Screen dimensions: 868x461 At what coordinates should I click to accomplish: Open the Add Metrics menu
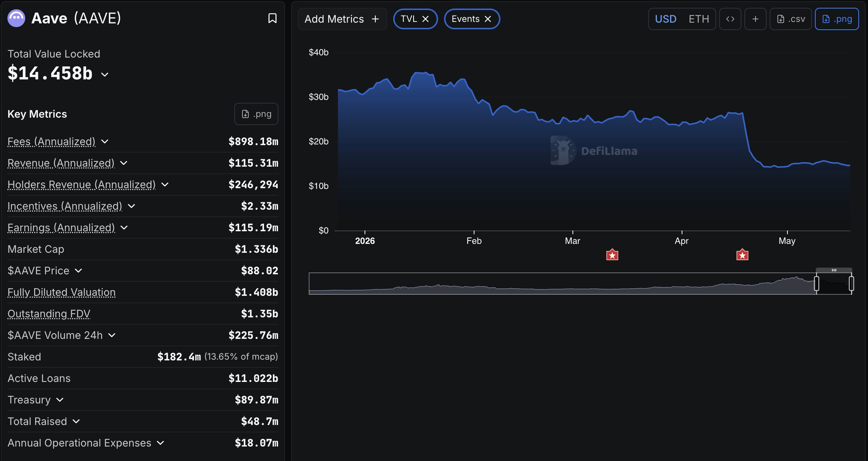tap(342, 19)
